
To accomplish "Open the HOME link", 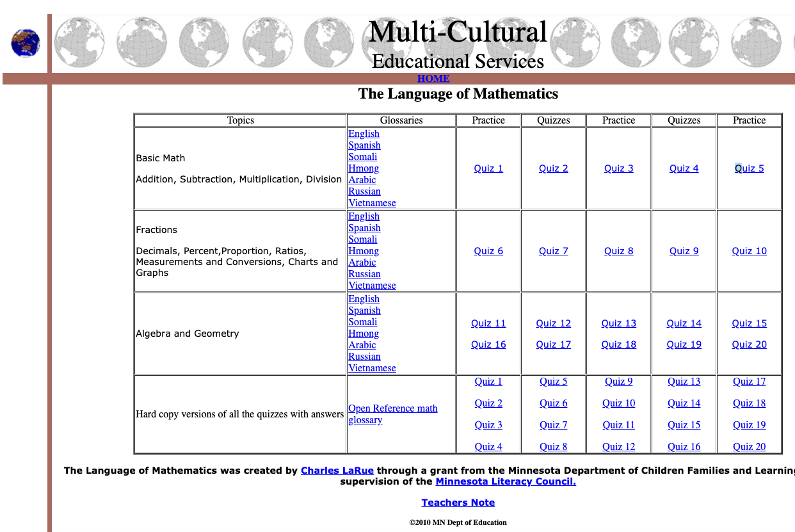I will (x=433, y=78).
